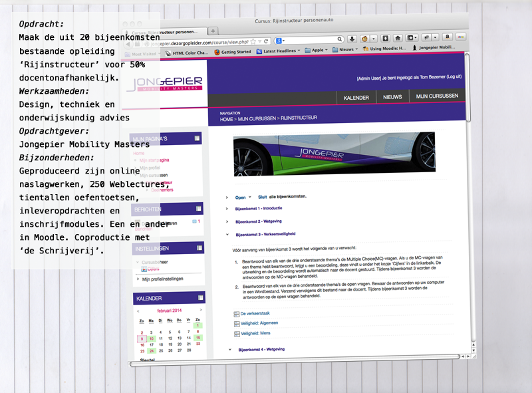Go to previous month in the calendar
This screenshot has height=393, width=532.
coord(138,311)
